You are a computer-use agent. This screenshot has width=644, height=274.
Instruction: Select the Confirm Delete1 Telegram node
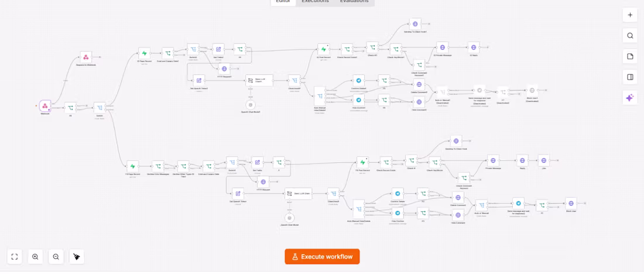pyautogui.click(x=358, y=81)
